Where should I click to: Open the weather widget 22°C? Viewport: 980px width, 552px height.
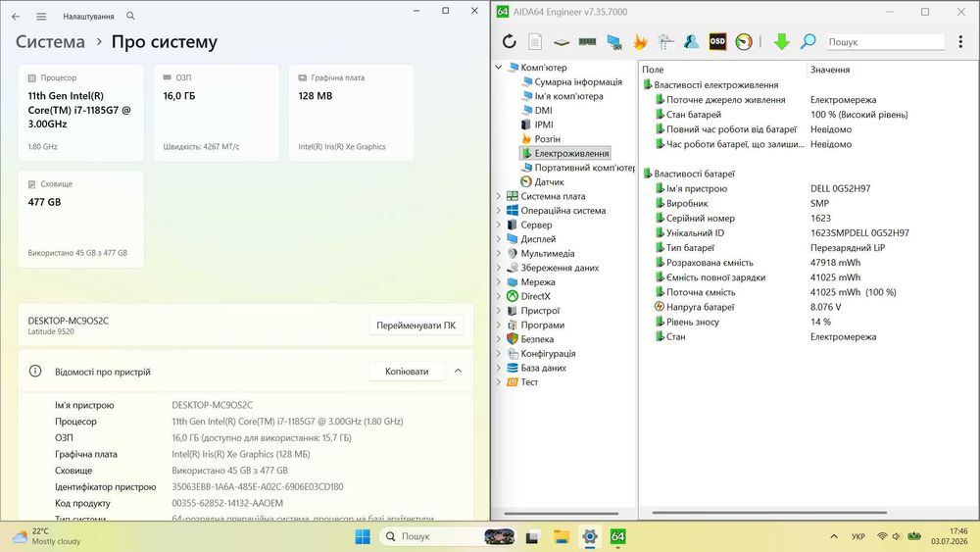coord(46,536)
